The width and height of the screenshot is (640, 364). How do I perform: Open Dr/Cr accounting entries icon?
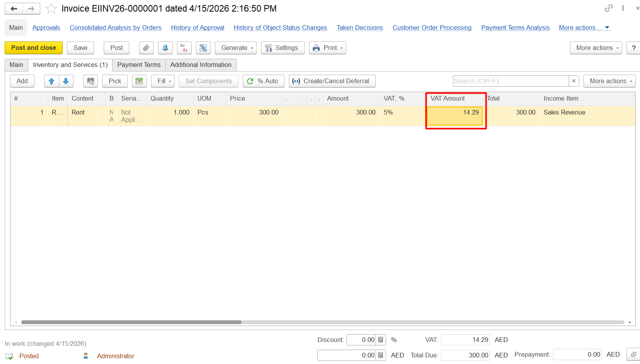click(184, 48)
